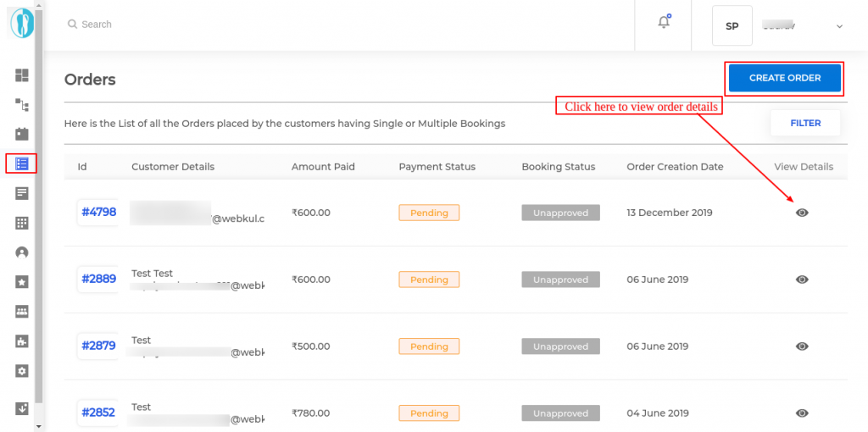
Task: Click the star favorites sidebar icon
Action: [x=21, y=282]
